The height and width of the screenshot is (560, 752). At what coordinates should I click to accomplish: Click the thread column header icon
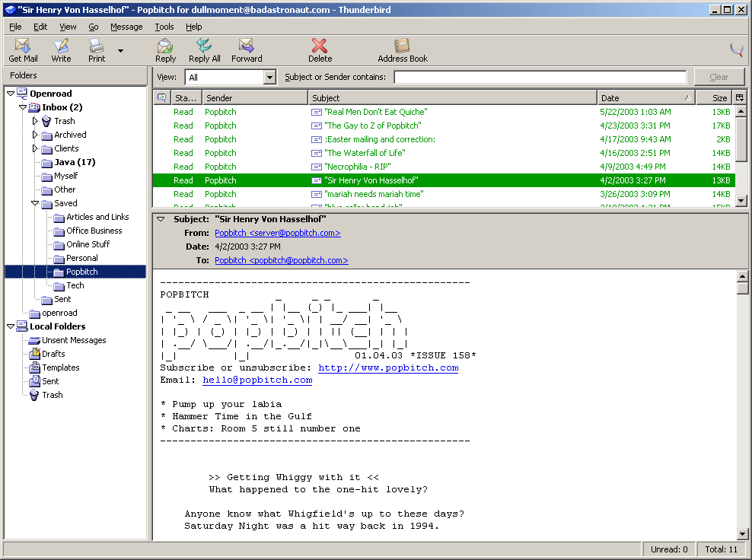pyautogui.click(x=162, y=98)
